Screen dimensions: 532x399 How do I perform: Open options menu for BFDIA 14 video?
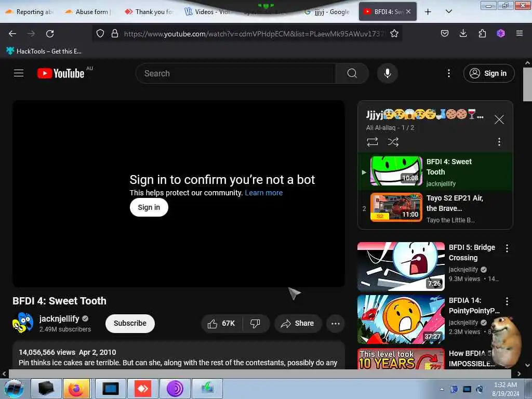point(507,301)
